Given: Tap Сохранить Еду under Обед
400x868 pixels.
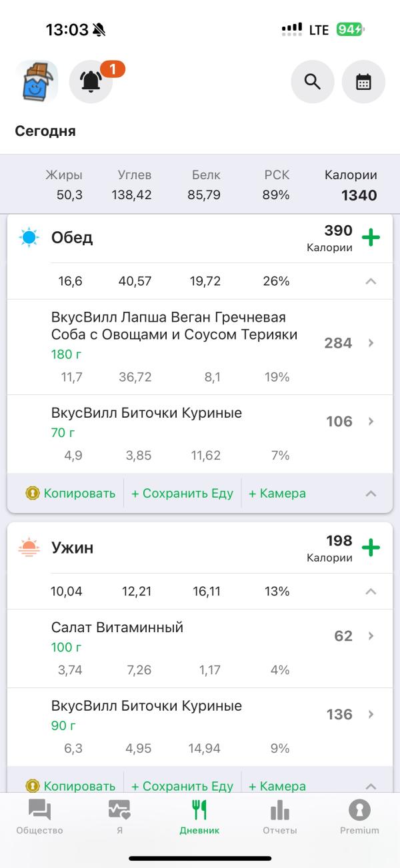Looking at the screenshot, I should 182,494.
